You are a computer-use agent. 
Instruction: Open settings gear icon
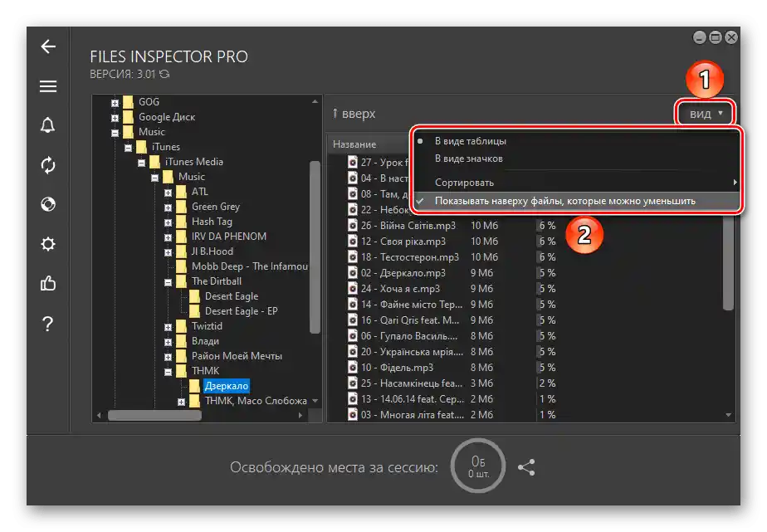[x=48, y=243]
